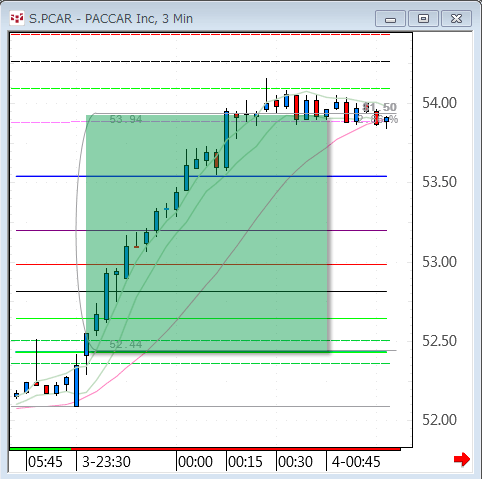The height and width of the screenshot is (479, 482).
Task: Click the red scroll-right arrow
Action: pyautogui.click(x=462, y=459)
